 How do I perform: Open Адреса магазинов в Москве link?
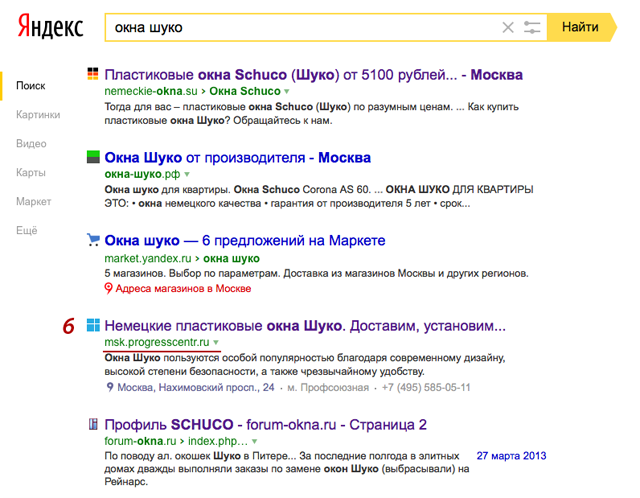click(x=183, y=289)
